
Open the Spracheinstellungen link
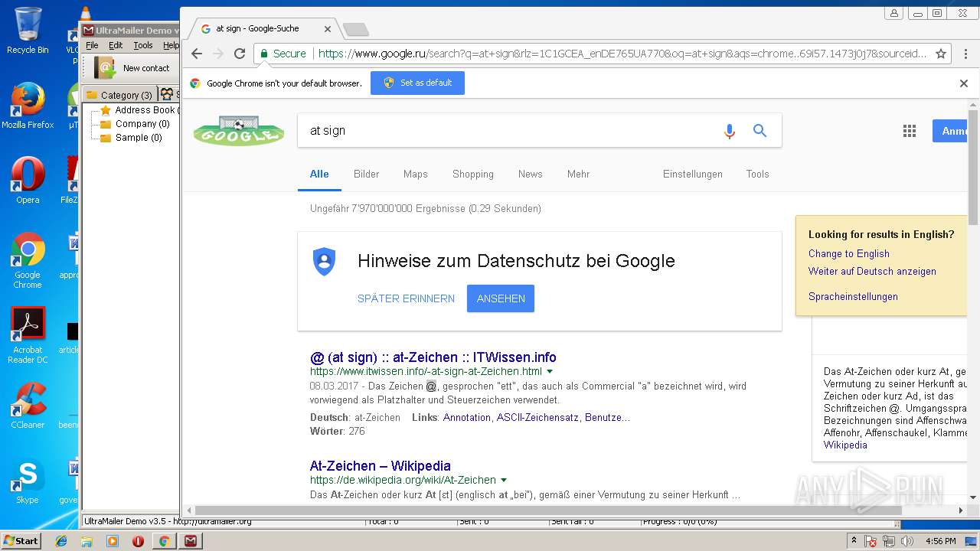point(853,297)
